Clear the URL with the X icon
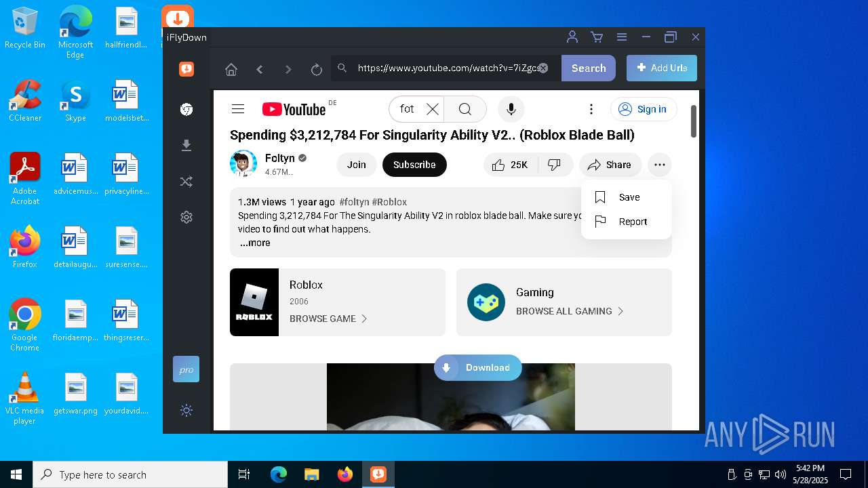This screenshot has height=488, width=868. [543, 68]
